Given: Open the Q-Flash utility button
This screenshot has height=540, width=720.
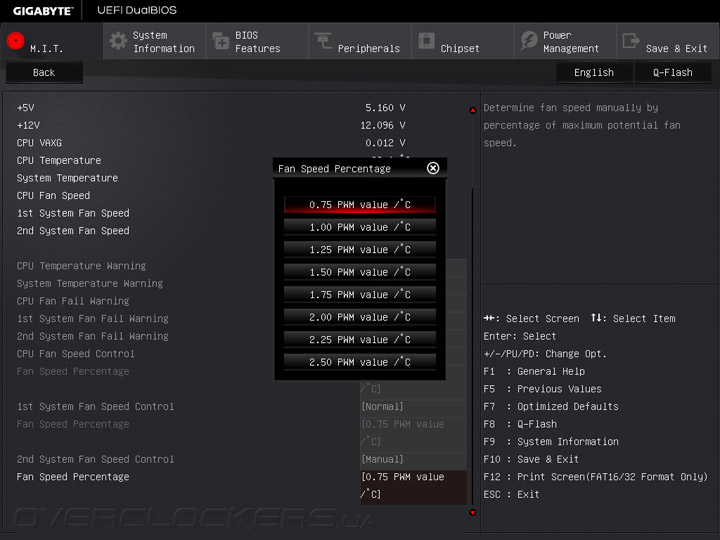Looking at the screenshot, I should [673, 73].
